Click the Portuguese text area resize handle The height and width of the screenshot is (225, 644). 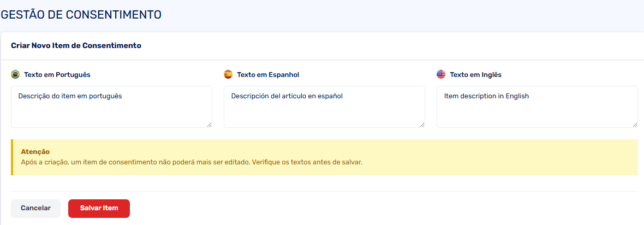tap(209, 125)
